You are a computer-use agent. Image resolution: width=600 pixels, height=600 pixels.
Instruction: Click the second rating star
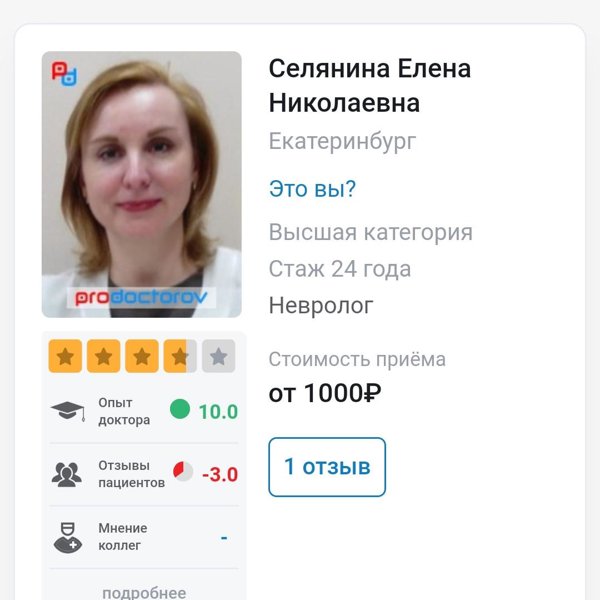coord(103,356)
